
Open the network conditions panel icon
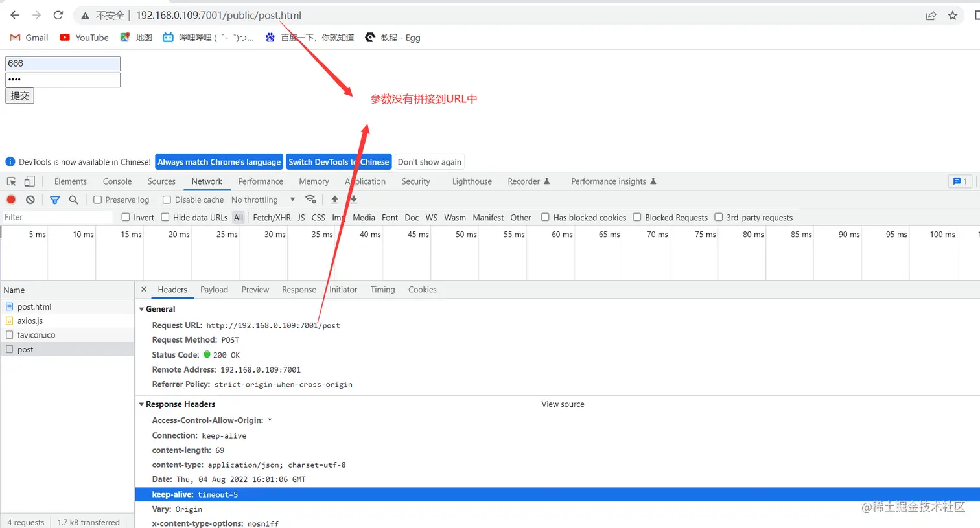point(311,200)
